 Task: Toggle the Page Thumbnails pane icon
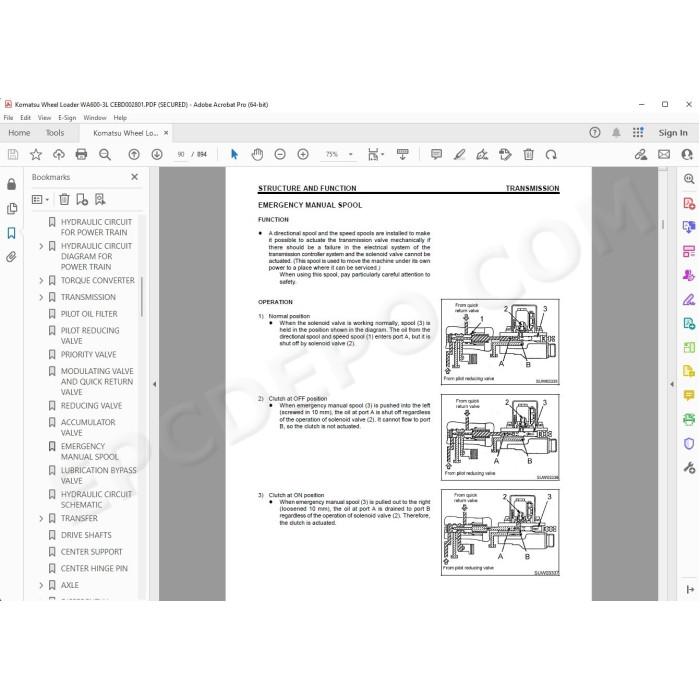tap(12, 208)
